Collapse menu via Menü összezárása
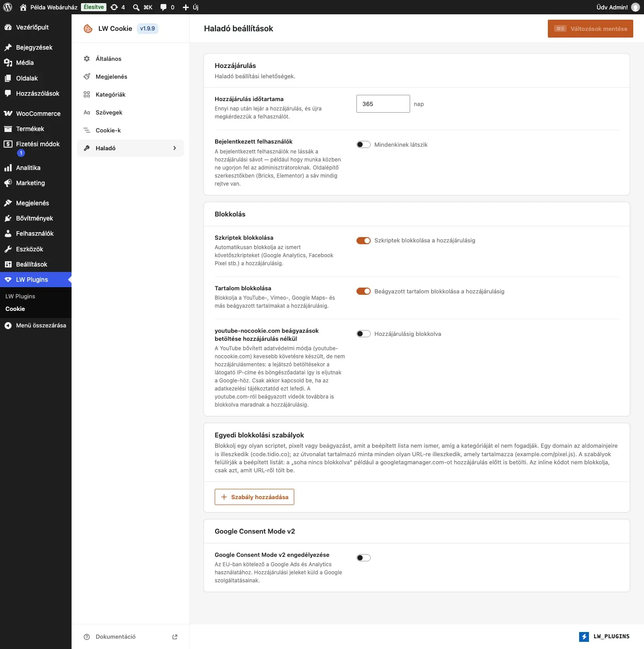The image size is (644, 649). click(x=36, y=326)
